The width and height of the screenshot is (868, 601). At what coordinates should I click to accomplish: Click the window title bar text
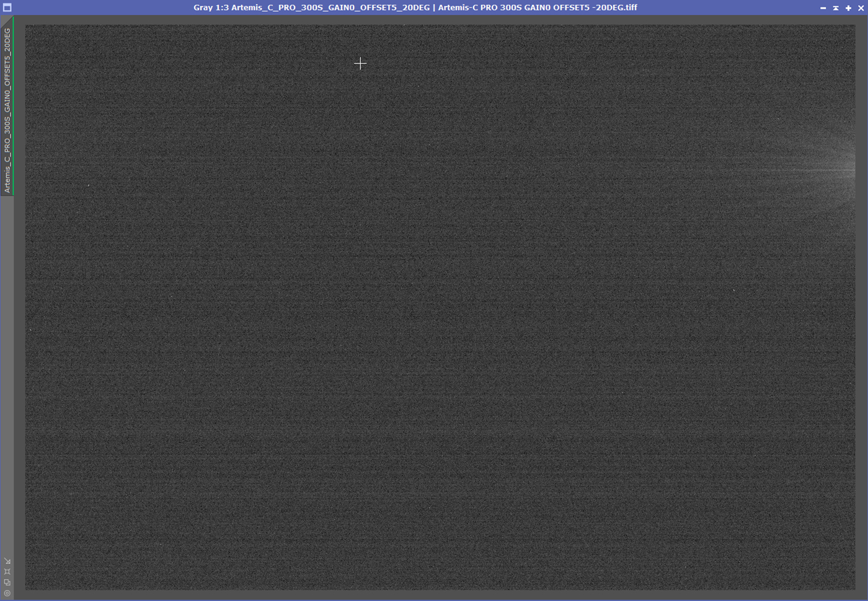click(x=415, y=7)
